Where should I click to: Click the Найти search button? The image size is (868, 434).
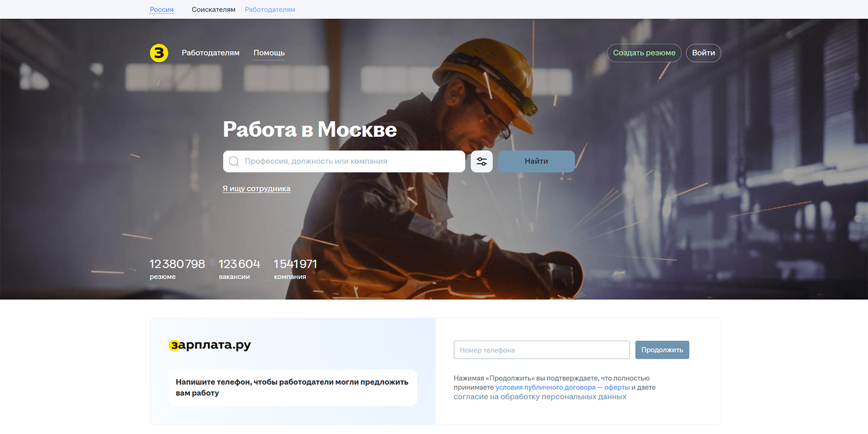(x=537, y=162)
